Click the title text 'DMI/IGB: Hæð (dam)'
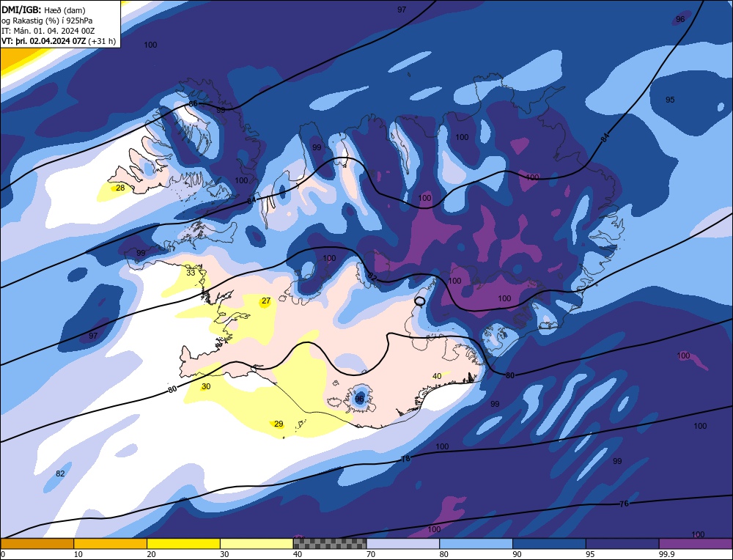733x560 pixels. coord(43,10)
